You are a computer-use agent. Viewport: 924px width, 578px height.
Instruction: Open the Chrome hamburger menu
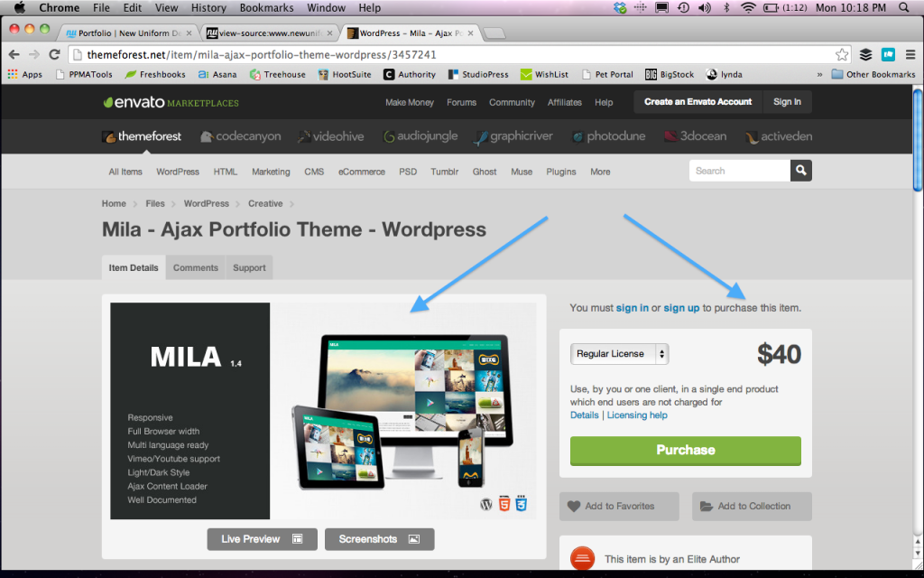click(x=910, y=55)
